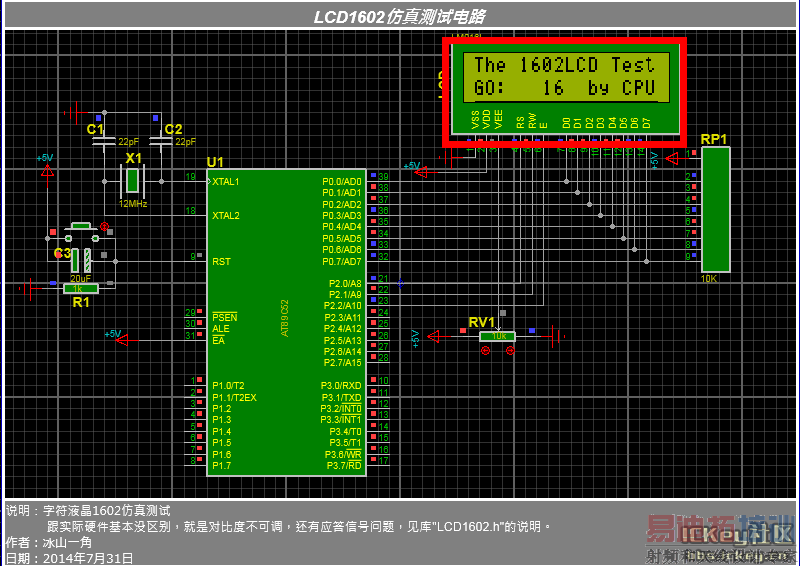Select capacitor C2 symbol

point(161,140)
